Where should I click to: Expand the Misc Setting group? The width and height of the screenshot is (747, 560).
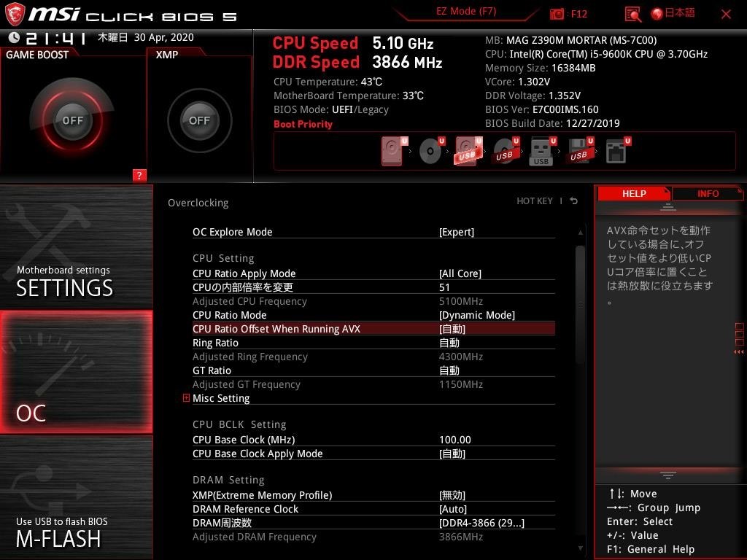(186, 397)
